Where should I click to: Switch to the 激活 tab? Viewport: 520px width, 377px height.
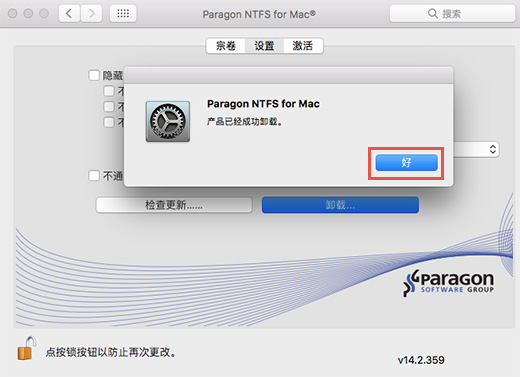coord(303,46)
